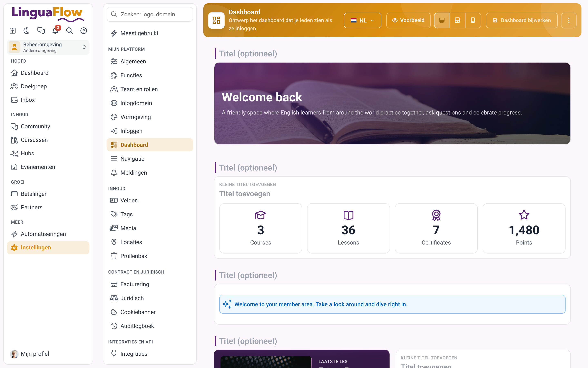Screen dimensions: 588x368
Task: Click the Integraties plug icon
Action: pos(114,354)
